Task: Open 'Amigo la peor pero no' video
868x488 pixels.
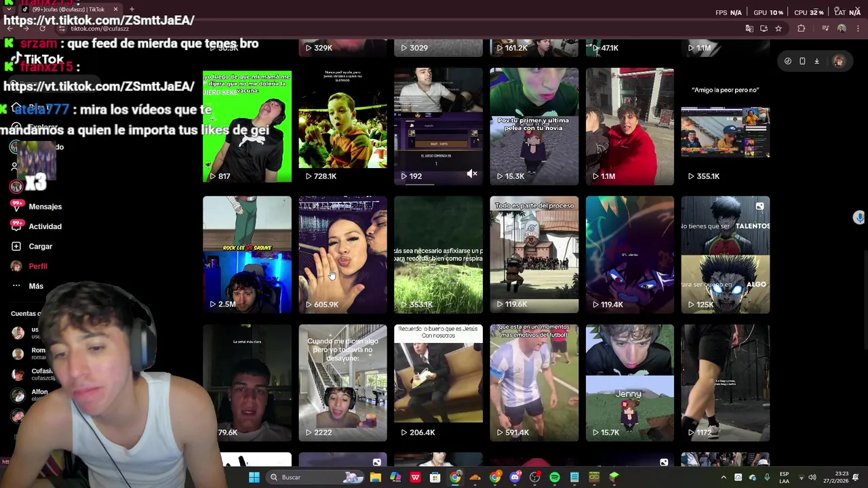Action: pos(725,126)
